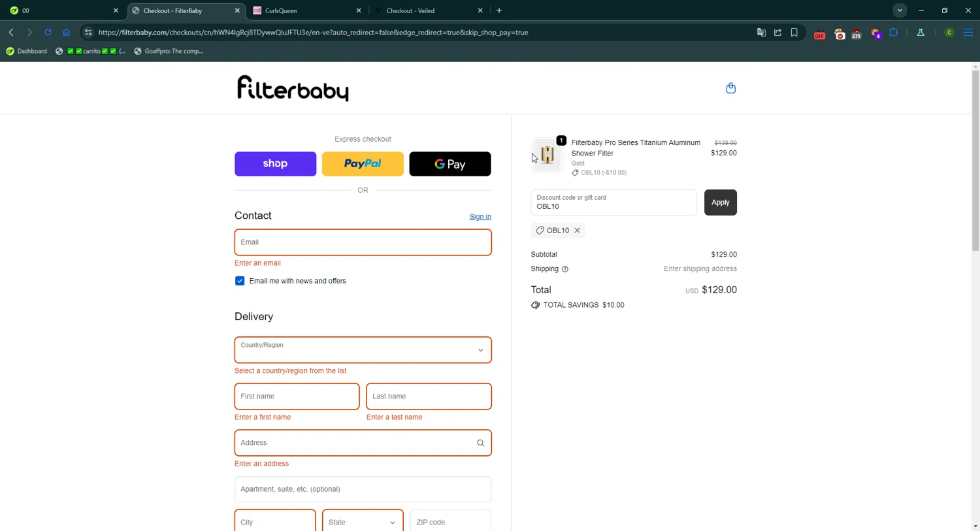980x531 pixels.
Task: Focus the City field
Action: pyautogui.click(x=275, y=523)
